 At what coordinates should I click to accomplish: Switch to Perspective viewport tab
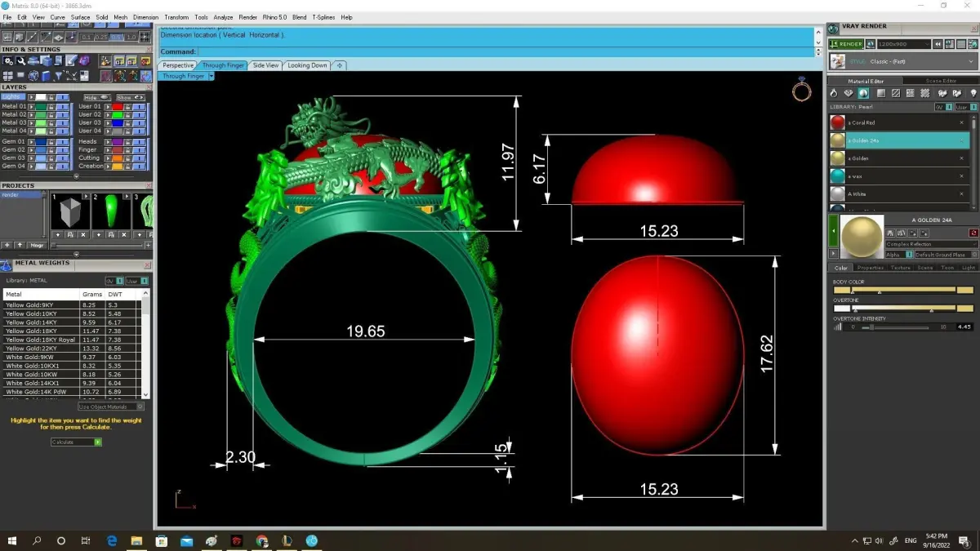178,65
